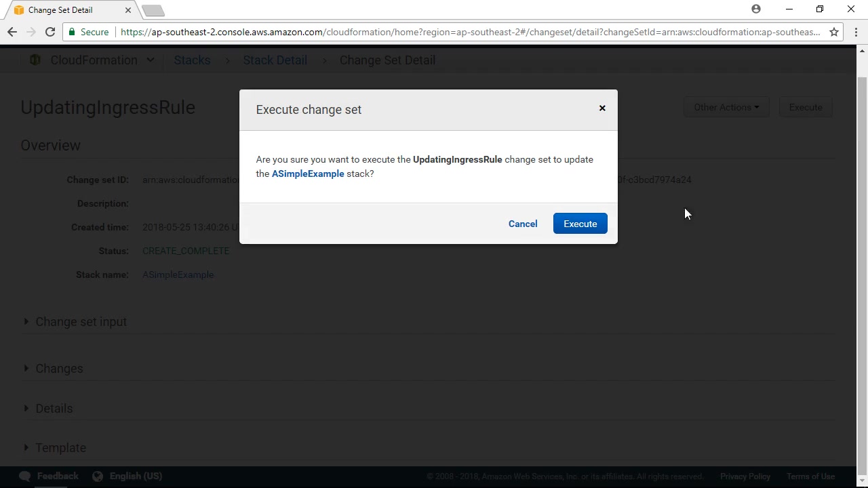This screenshot has height=488, width=868.
Task: Click the scrollbar up arrow
Action: tap(863, 51)
